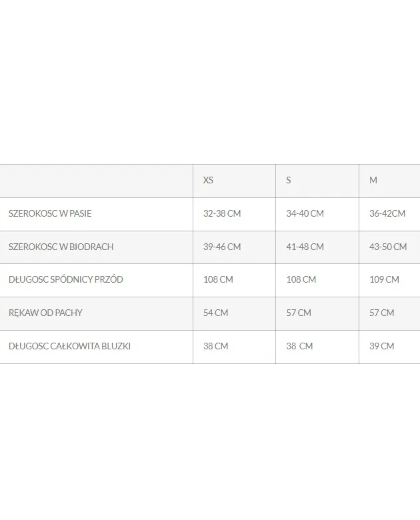
Task: Select the 43-50 CM hip value
Action: point(388,247)
